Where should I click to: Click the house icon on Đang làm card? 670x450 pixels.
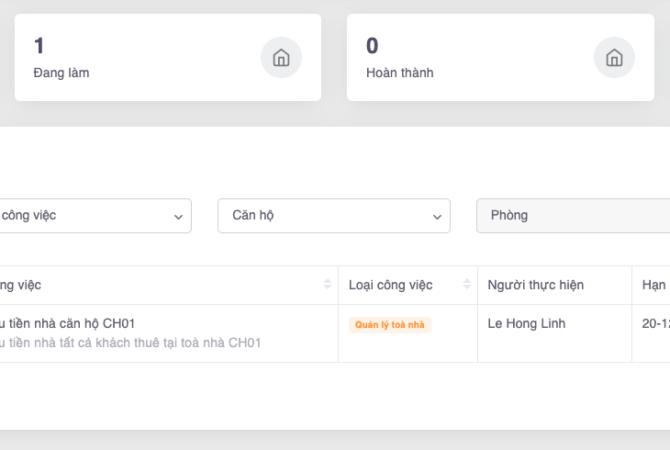tap(281, 58)
